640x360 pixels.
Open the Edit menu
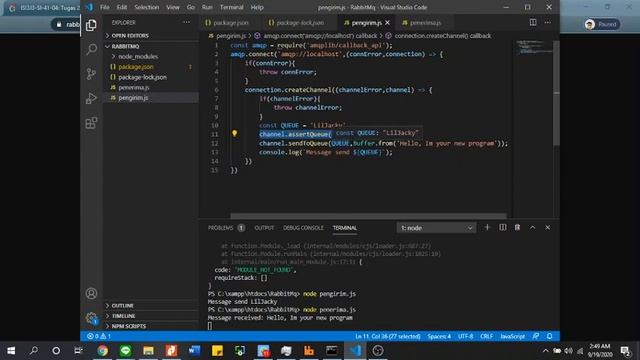pos(122,7)
